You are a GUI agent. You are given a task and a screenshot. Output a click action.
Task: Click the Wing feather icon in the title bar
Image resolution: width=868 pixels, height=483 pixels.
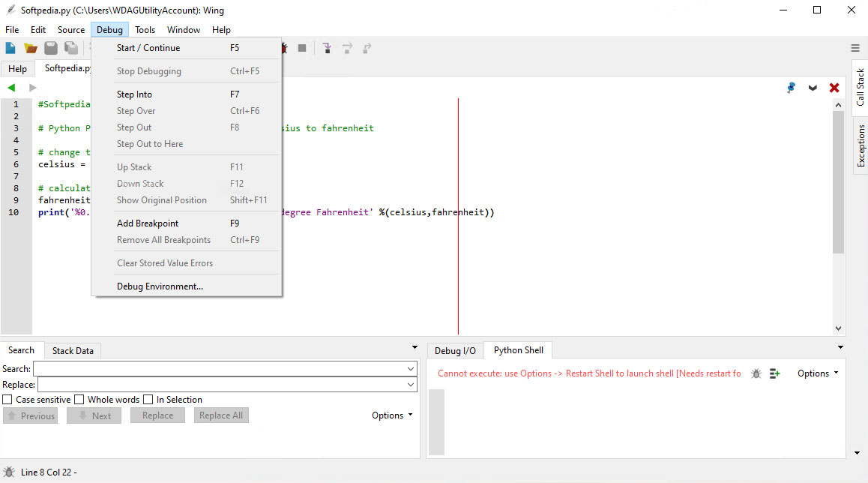click(10, 10)
